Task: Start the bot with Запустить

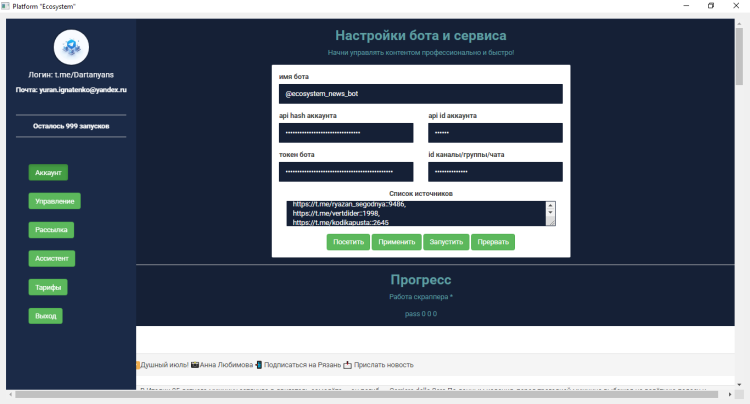Action: 446,242
